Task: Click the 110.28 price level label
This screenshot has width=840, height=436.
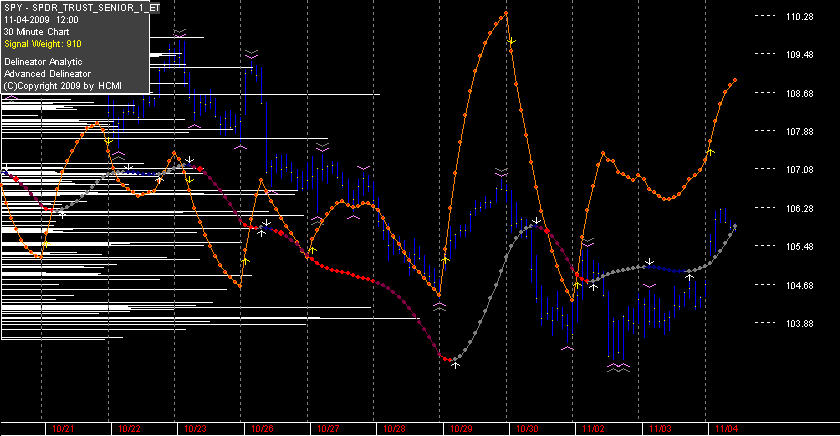Action: [x=800, y=17]
